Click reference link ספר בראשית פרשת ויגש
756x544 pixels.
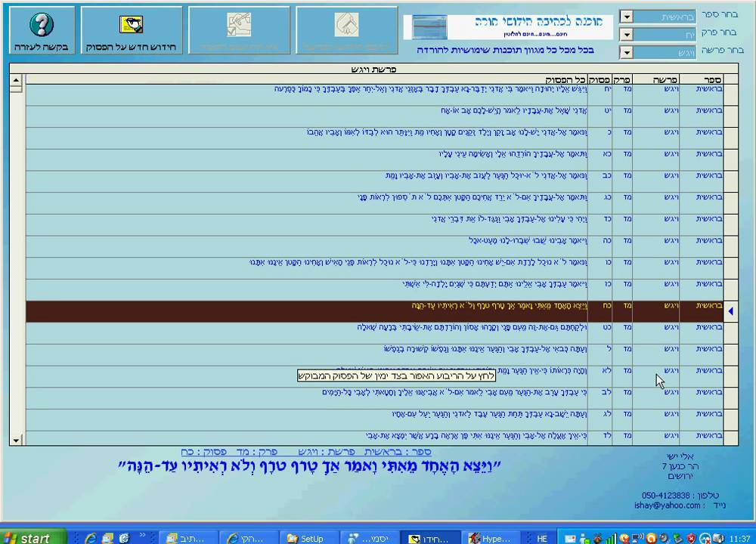click(305, 452)
